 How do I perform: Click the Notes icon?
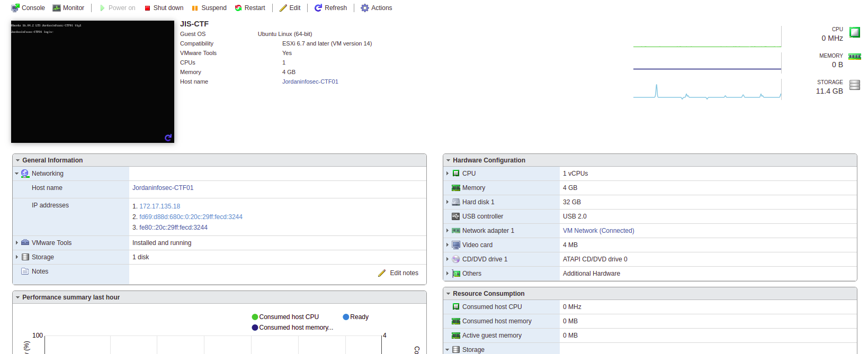(x=25, y=271)
